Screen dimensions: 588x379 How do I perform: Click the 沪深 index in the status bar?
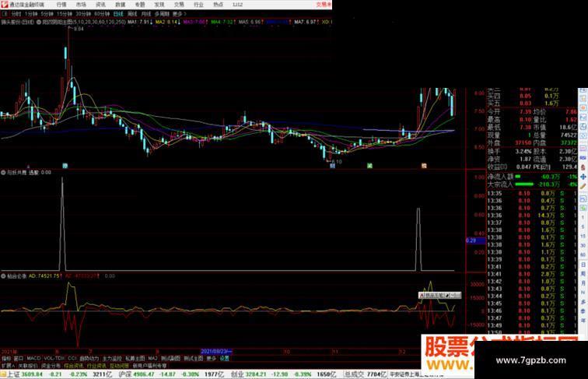coord(125,374)
